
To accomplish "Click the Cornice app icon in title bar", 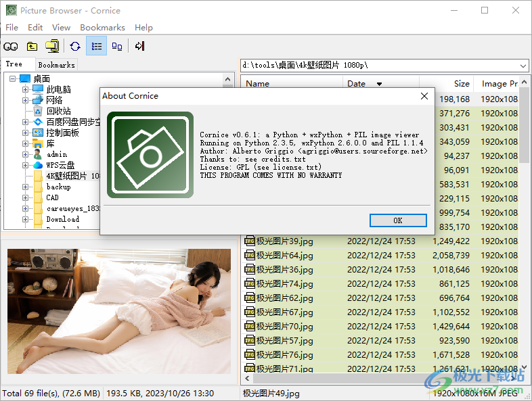I will [12, 10].
